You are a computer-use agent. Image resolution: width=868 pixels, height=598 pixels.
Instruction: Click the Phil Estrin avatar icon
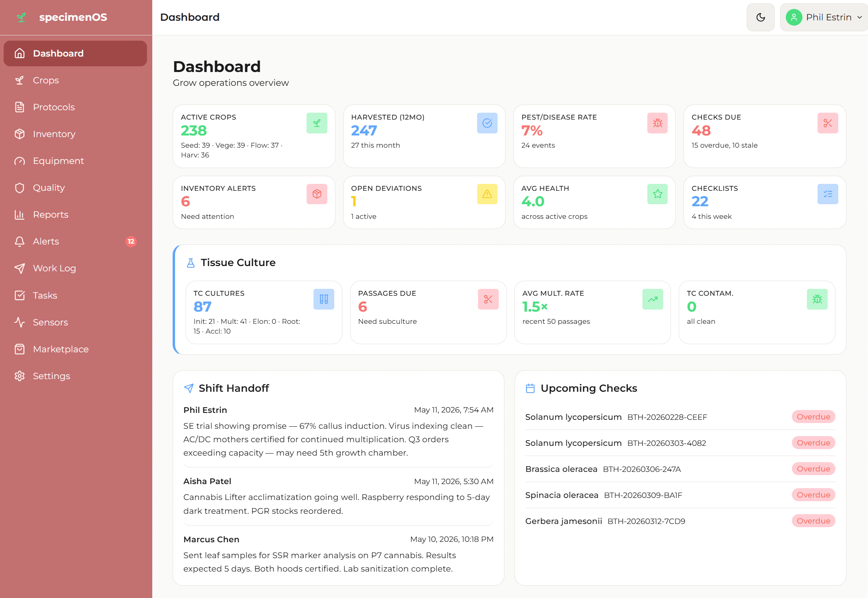[794, 17]
